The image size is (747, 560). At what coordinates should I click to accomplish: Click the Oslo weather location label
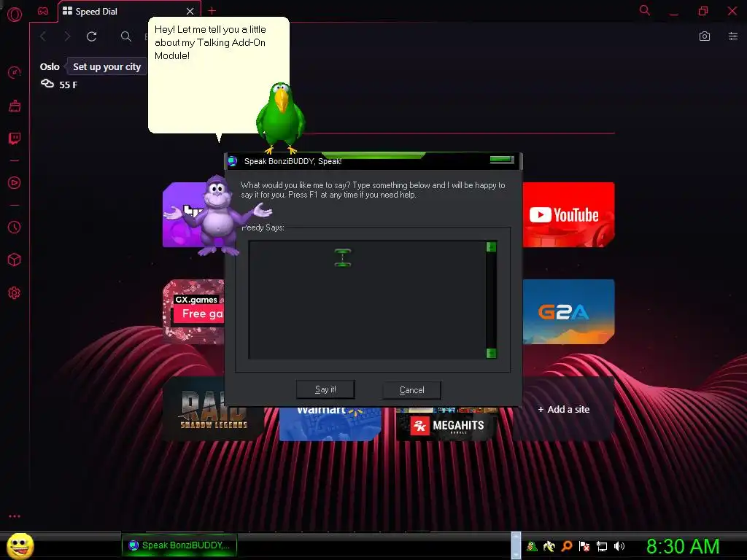[x=50, y=66]
